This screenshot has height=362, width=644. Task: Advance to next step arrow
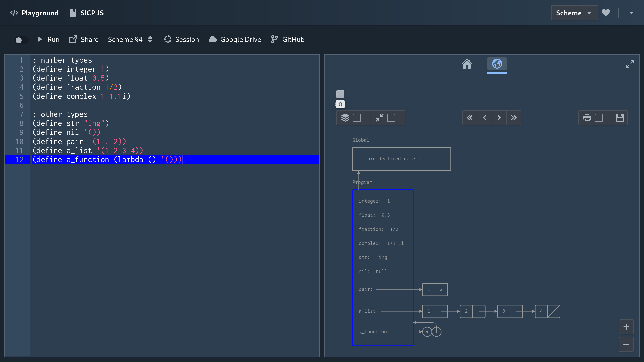[499, 118]
